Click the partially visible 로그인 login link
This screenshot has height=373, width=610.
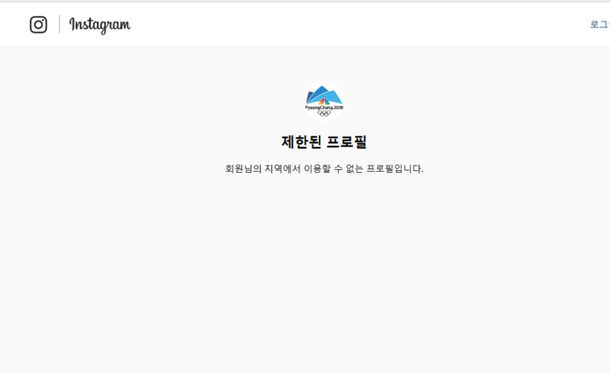pyautogui.click(x=600, y=25)
